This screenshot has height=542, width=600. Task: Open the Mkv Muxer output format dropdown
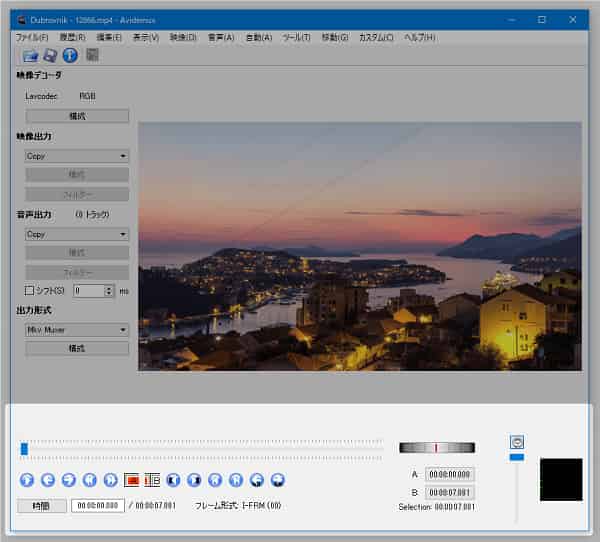click(77, 329)
